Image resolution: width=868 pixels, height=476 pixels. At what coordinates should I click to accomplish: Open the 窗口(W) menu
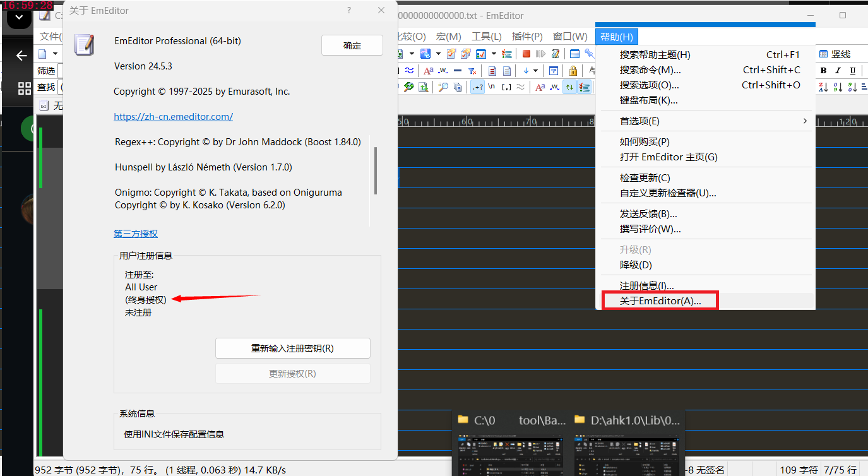[x=570, y=37]
